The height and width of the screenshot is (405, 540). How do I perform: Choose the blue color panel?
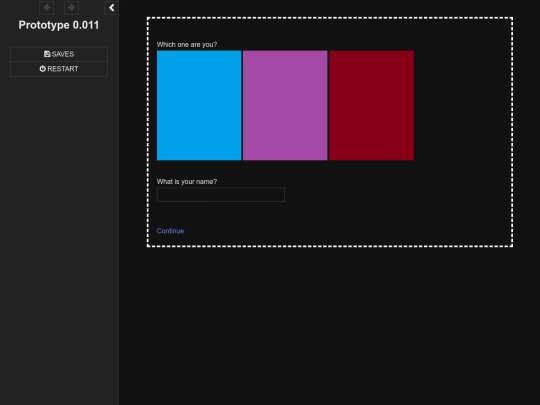pos(199,105)
